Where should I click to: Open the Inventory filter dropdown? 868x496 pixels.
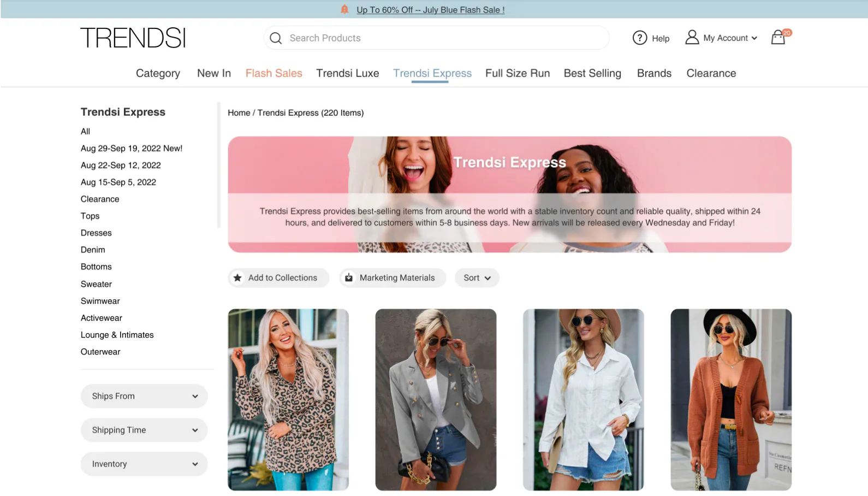click(144, 464)
